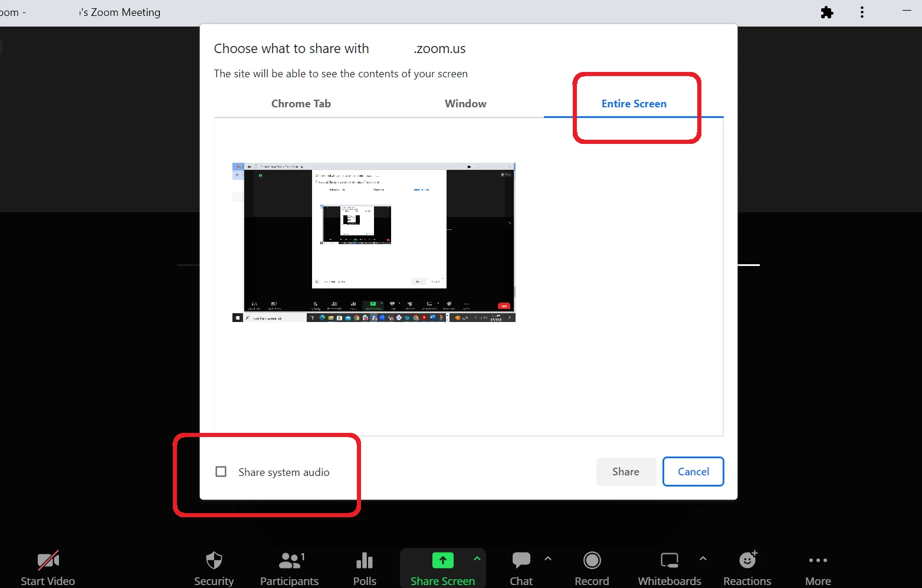
Task: Open the Chrome vertical dots menu
Action: coord(862,12)
